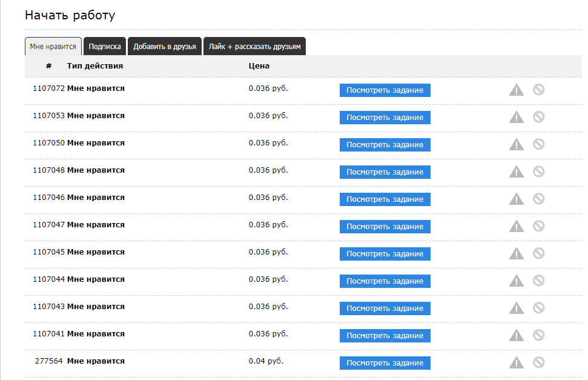Report task 1107048 via the warning icon
Viewport: 588px width, 380px height.
point(517,172)
